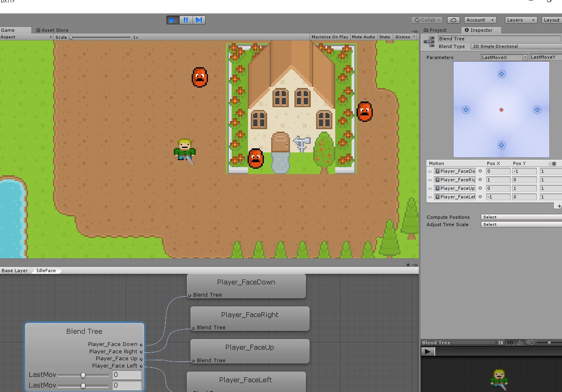Open the Aspect ratio dropdown

26,37
